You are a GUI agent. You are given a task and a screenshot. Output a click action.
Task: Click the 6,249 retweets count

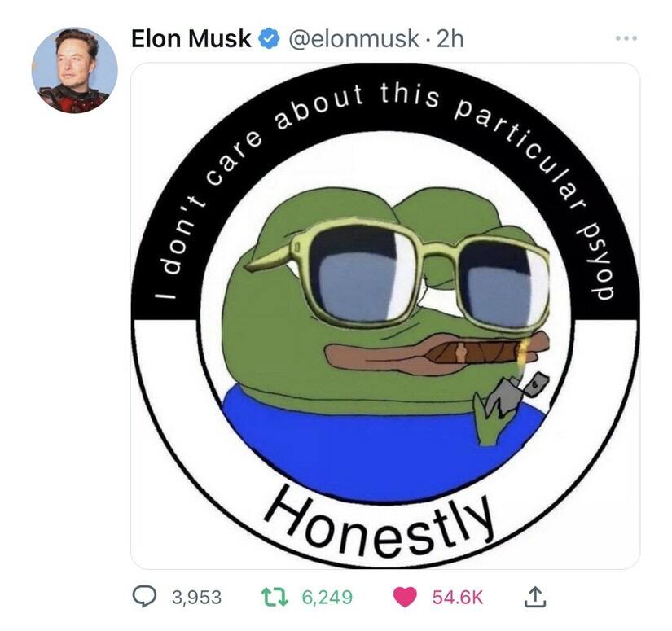327,597
